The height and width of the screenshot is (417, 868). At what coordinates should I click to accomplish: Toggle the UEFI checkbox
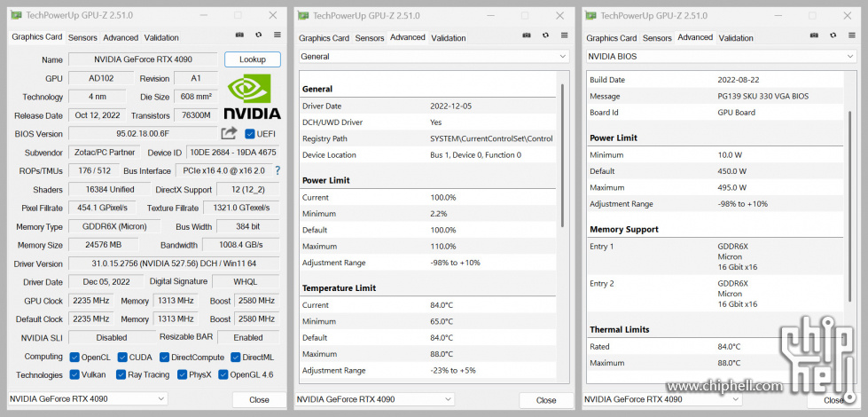250,134
